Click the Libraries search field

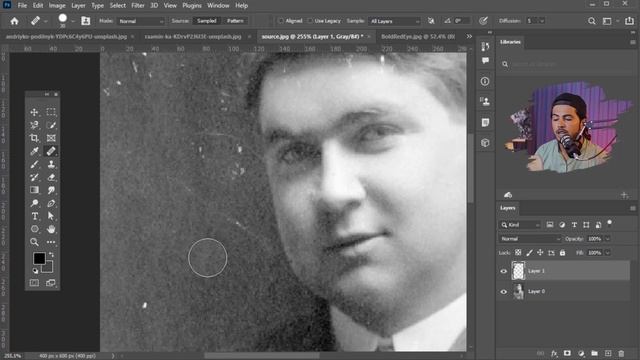[x=567, y=64]
